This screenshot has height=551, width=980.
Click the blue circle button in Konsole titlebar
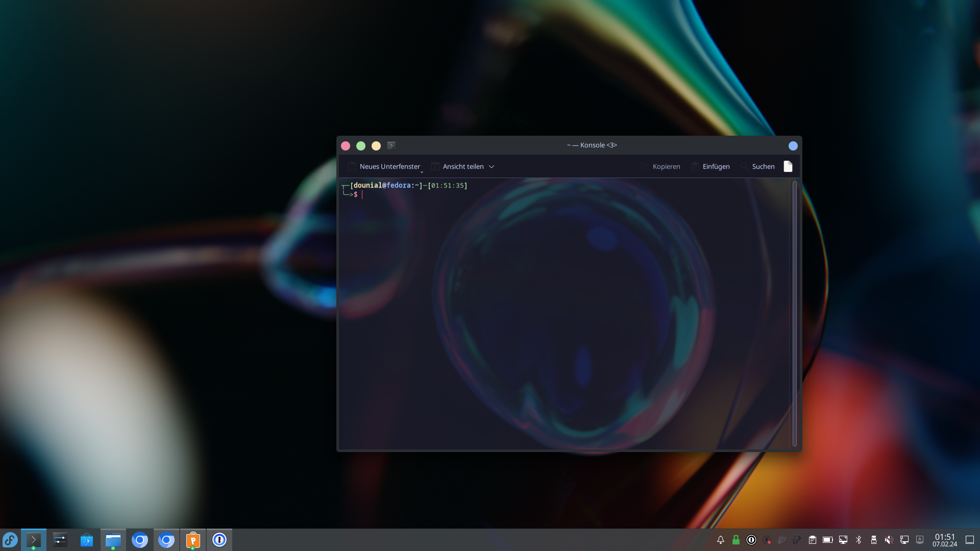(793, 146)
